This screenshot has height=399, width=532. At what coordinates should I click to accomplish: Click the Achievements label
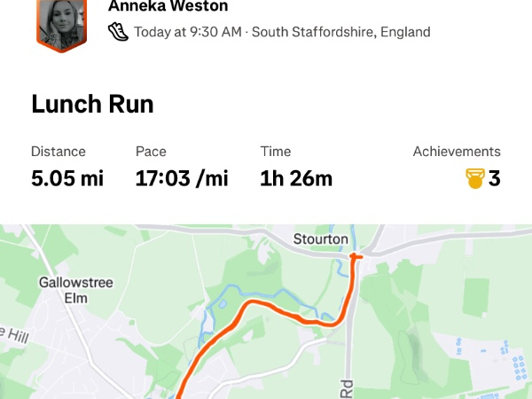tap(457, 152)
